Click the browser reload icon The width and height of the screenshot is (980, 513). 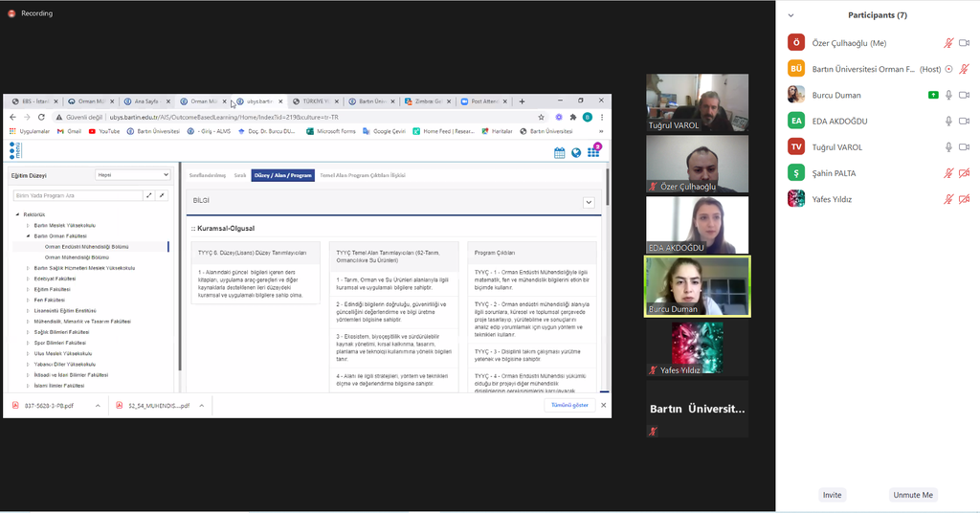40,117
